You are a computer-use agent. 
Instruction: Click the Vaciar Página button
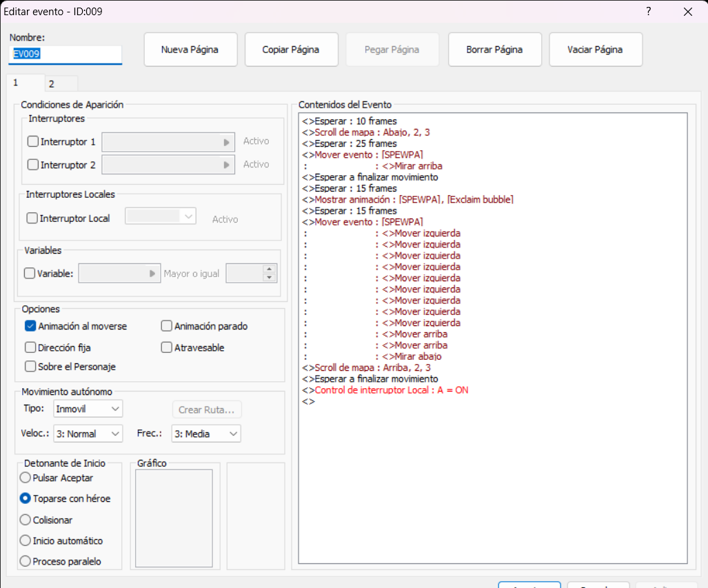[x=595, y=49]
